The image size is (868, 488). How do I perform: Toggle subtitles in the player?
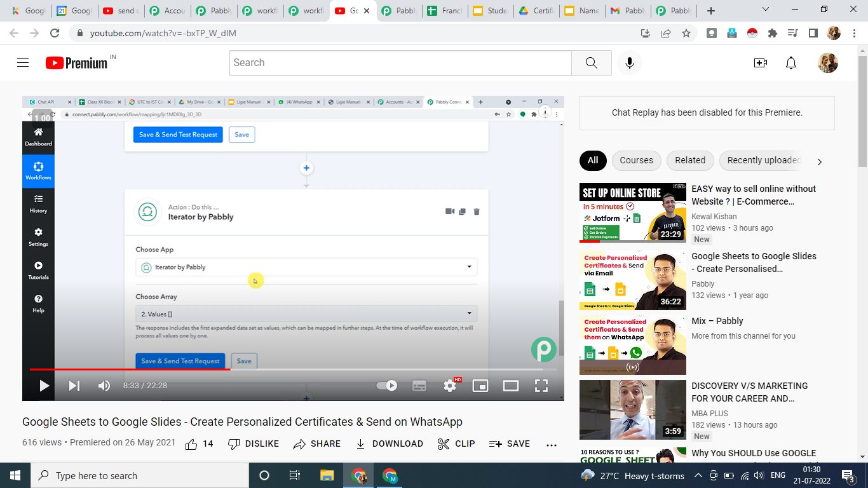[419, 386]
